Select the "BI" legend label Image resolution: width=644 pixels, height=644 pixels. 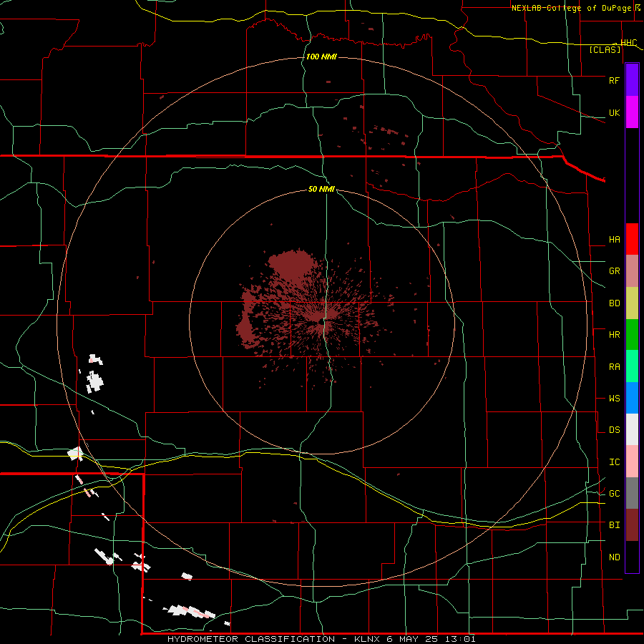(614, 525)
